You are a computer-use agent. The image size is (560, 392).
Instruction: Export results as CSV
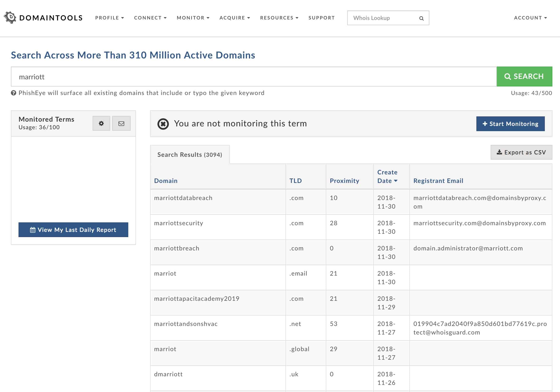521,153
